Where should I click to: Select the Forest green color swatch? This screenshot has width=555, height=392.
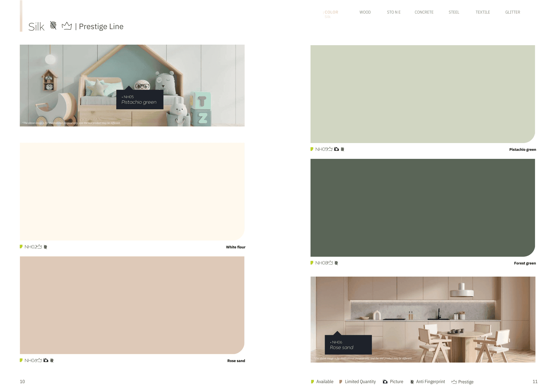[x=422, y=207]
